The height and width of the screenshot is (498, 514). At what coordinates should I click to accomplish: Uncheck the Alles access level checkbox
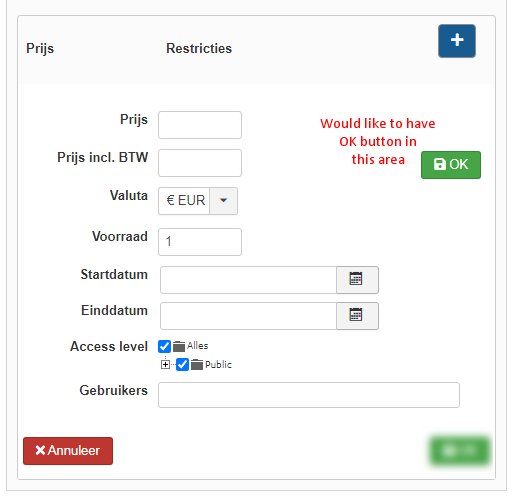(x=164, y=346)
